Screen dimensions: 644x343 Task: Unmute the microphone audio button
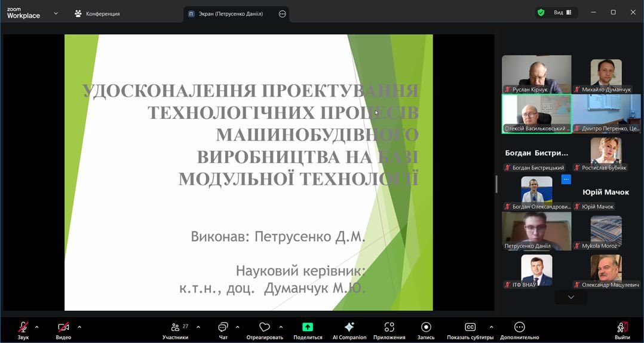coord(23,327)
